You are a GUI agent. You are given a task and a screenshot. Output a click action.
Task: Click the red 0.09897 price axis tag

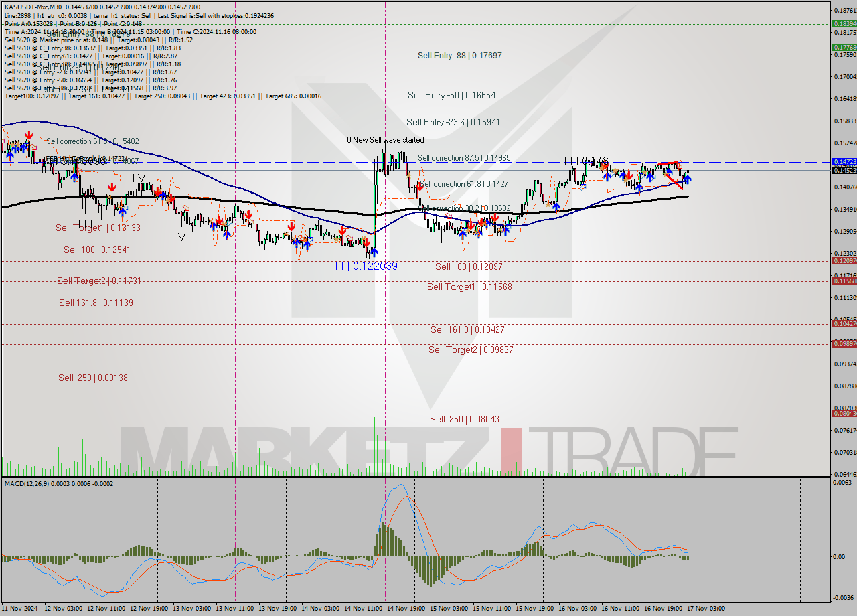point(844,343)
